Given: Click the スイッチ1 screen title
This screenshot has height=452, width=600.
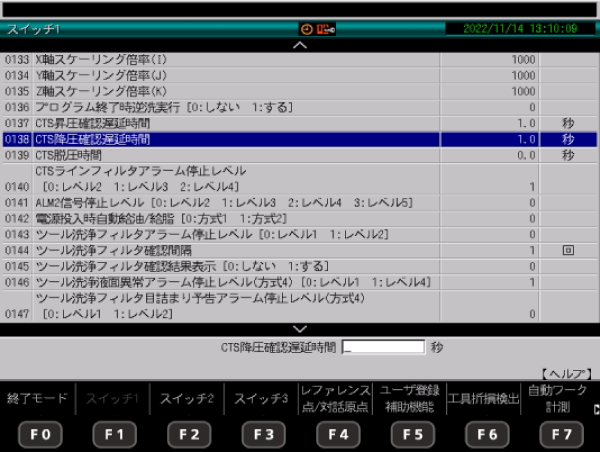Looking at the screenshot, I should point(34,29).
